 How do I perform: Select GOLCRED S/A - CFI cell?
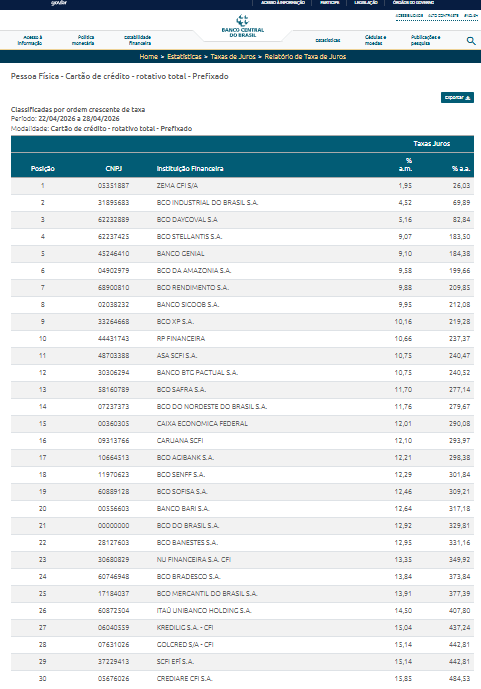click(x=185, y=644)
